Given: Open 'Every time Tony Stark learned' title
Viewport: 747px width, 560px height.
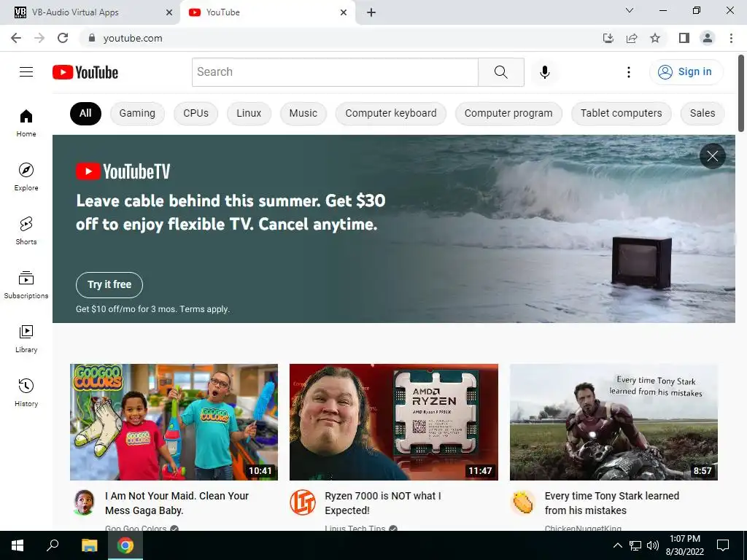Looking at the screenshot, I should (x=612, y=503).
